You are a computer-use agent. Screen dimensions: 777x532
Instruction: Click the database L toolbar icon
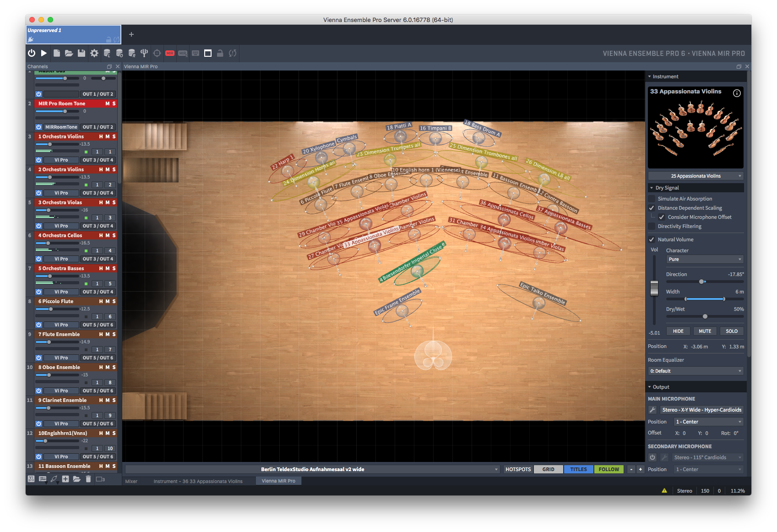(107, 53)
